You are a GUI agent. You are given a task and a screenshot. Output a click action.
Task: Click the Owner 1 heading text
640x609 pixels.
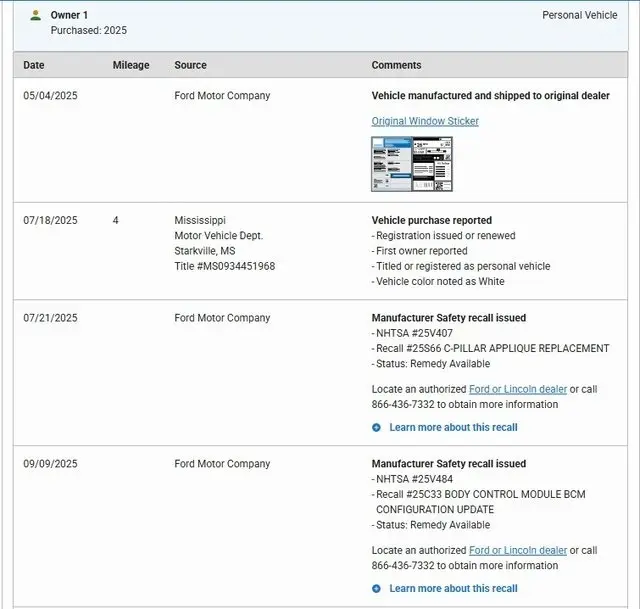[x=69, y=15]
